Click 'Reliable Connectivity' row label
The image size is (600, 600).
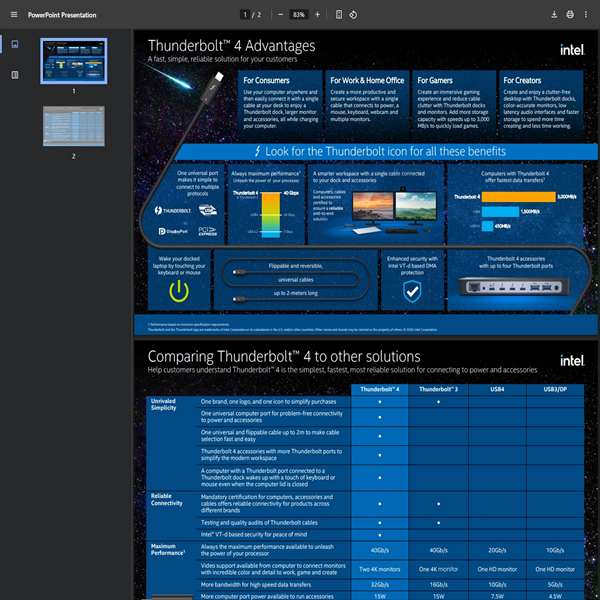166,499
